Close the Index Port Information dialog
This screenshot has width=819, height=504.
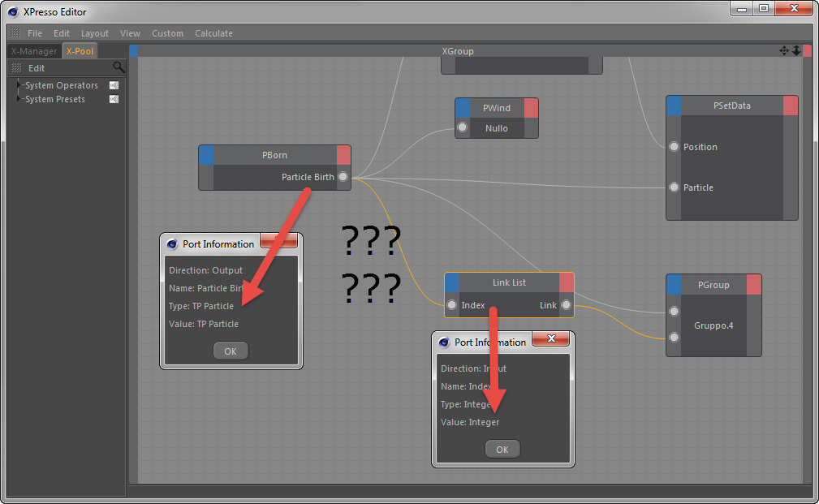click(550, 338)
